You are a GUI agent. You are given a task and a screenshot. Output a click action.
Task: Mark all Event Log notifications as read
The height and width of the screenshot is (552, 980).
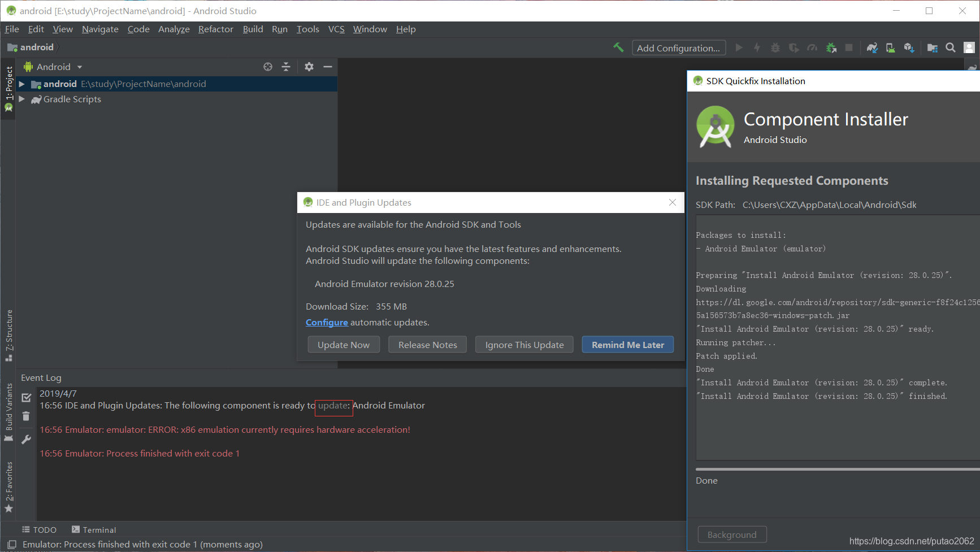[x=26, y=398]
